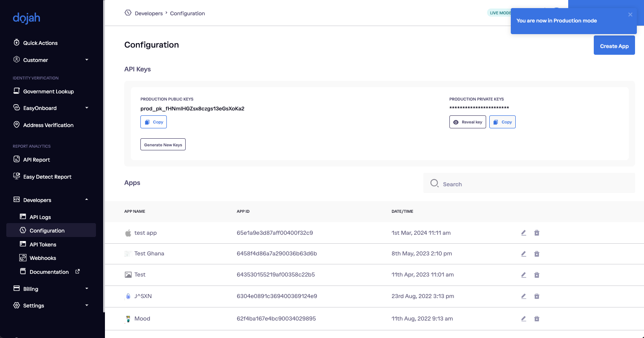This screenshot has height=338, width=644.
Task: Edit the Mood app
Action: 523,319
